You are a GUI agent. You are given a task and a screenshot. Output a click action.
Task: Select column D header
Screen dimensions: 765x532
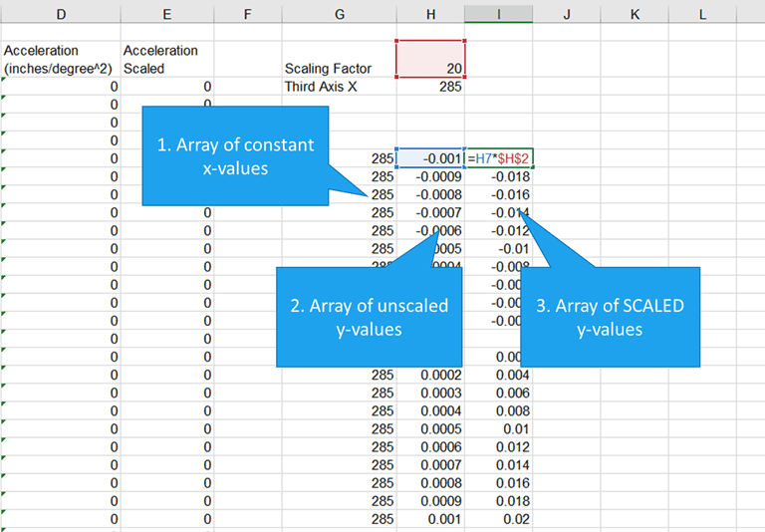pyautogui.click(x=62, y=14)
